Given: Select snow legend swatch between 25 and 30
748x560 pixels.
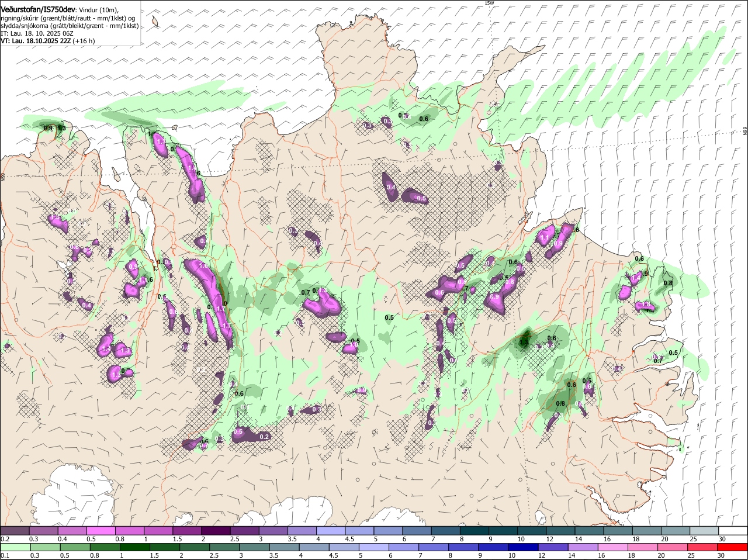Looking at the screenshot, I should 705,530.
